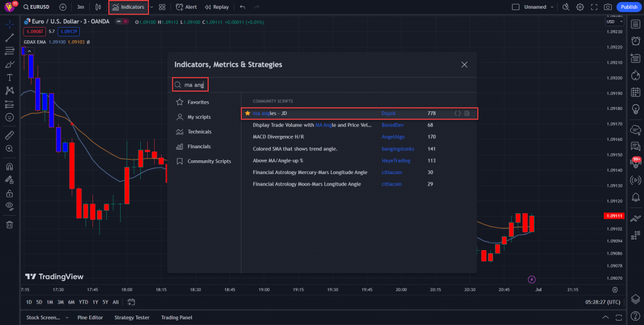This screenshot has width=644, height=325.
Task: Activate the zoom in tool
Action: [x=9, y=148]
